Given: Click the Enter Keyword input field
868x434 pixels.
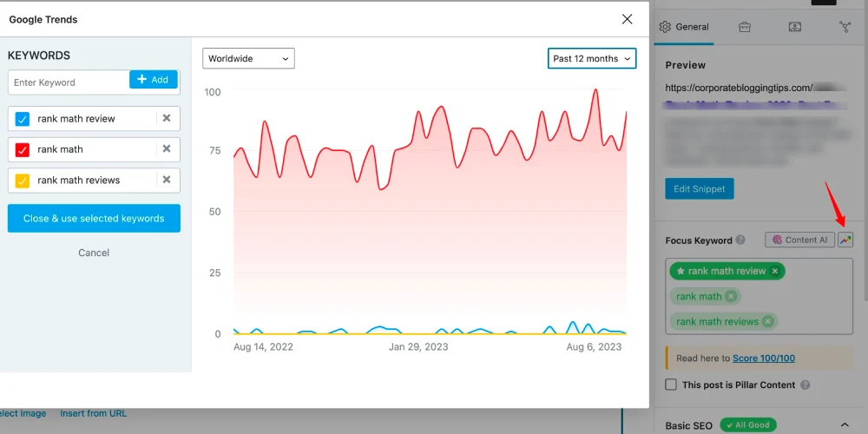Looking at the screenshot, I should click(x=69, y=82).
